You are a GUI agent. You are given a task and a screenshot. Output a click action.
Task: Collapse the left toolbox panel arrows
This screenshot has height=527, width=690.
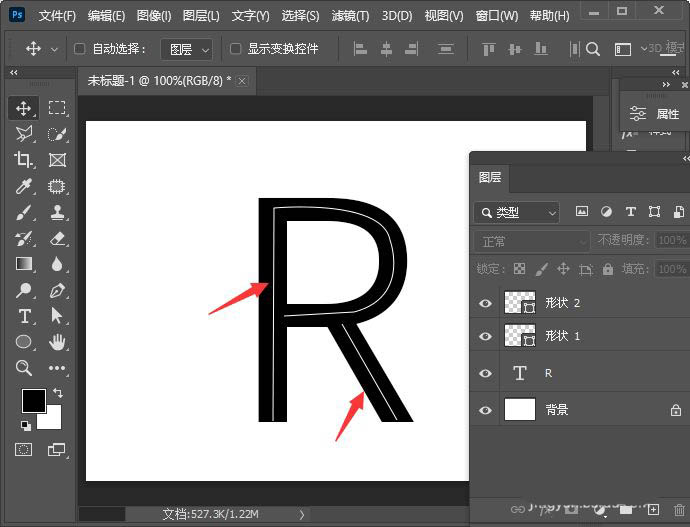14,72
